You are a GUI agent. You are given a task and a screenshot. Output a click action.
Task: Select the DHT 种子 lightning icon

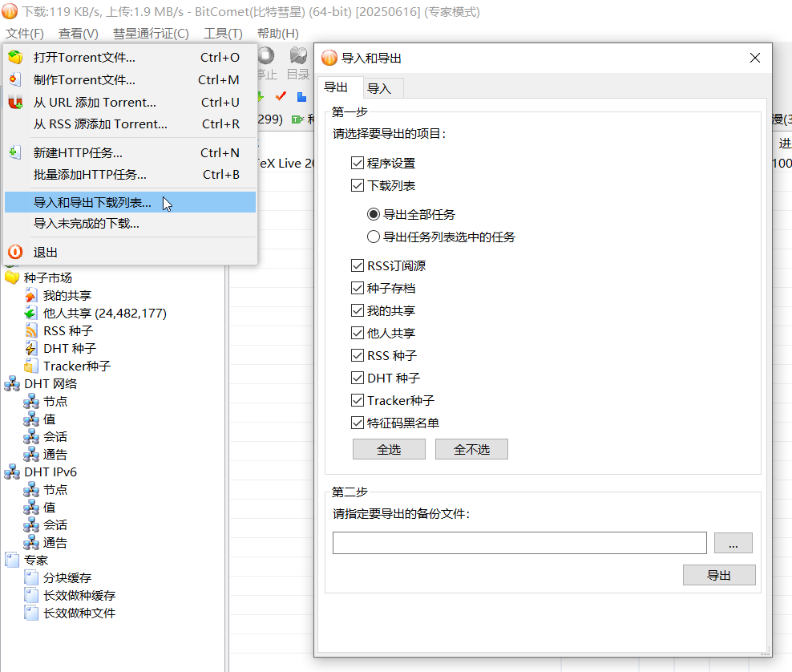[31, 348]
